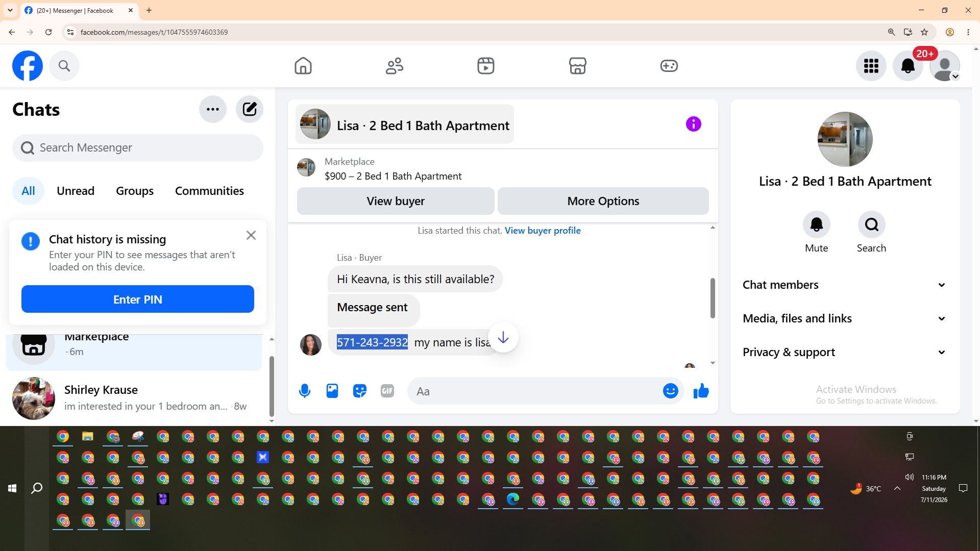Choose a GIF icon
Screen dimensions: 980x551
(387, 391)
